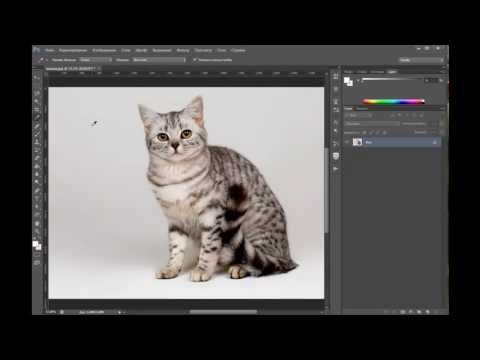Viewport: 480px width, 360px height.
Task: Click the zoom percentage field in status bar
Action: [x=51, y=312]
